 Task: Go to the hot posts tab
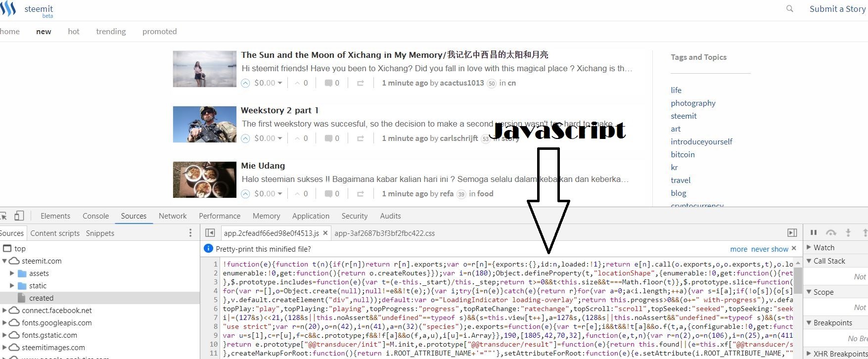[74, 31]
